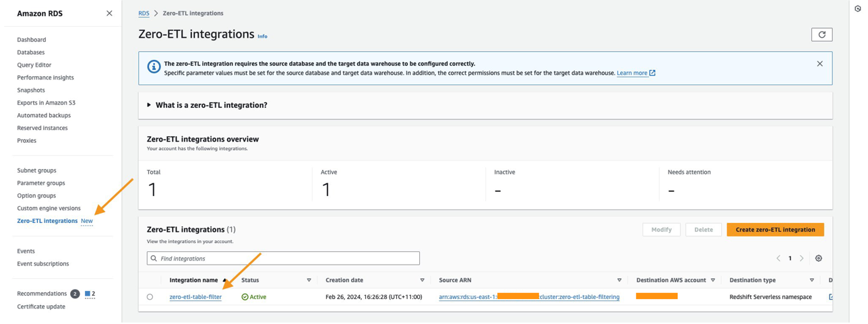Select the zero-etl-table-filter row radio button
The height and width of the screenshot is (324, 868).
point(150,297)
